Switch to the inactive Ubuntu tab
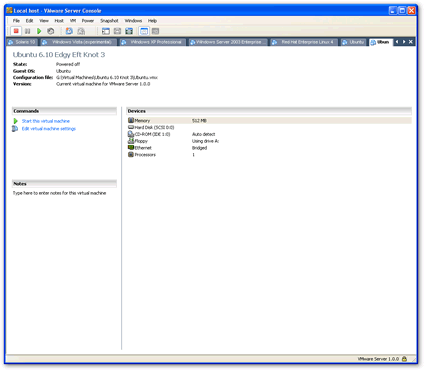Screen dimensions: 424x370 (x=354, y=42)
